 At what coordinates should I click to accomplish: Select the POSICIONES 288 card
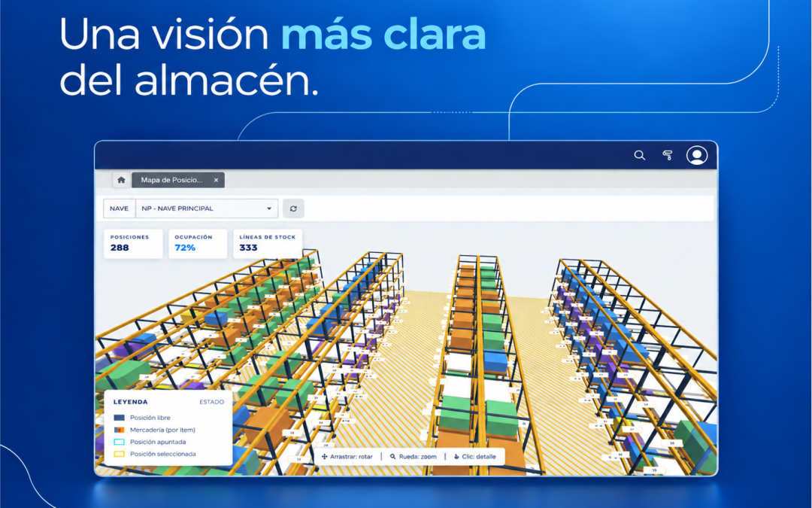point(133,244)
